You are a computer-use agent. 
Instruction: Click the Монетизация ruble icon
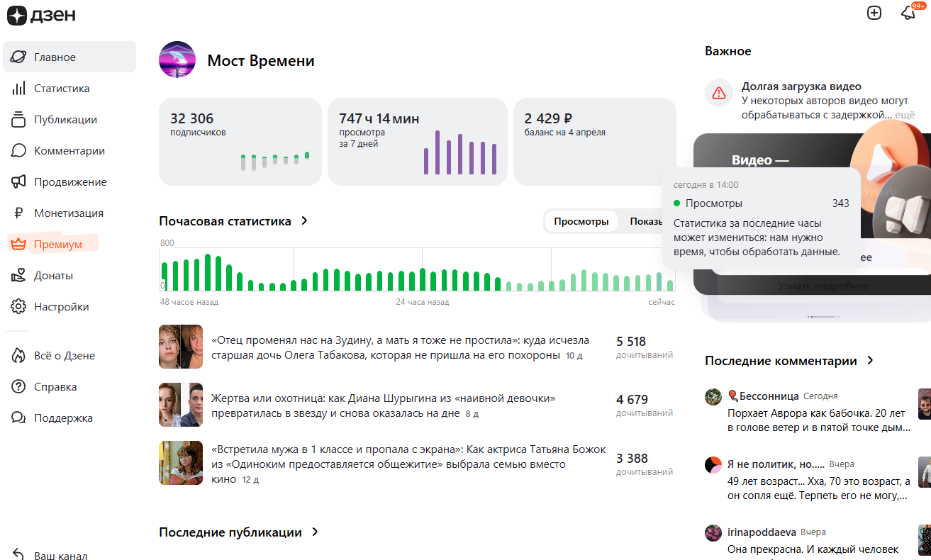click(19, 213)
